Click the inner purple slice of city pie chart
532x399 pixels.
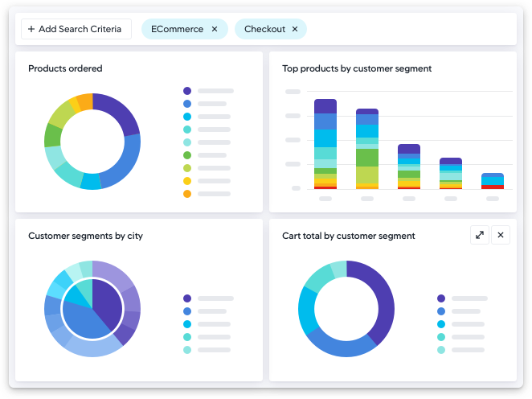[107, 302]
